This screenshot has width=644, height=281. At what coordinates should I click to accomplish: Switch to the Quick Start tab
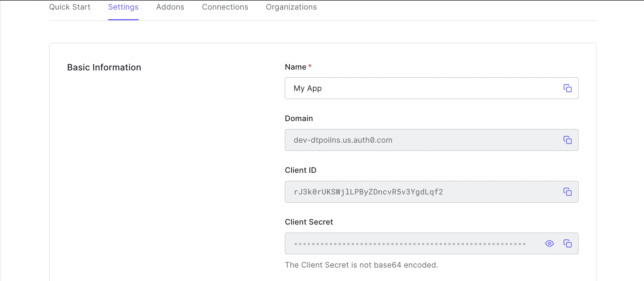(70, 7)
